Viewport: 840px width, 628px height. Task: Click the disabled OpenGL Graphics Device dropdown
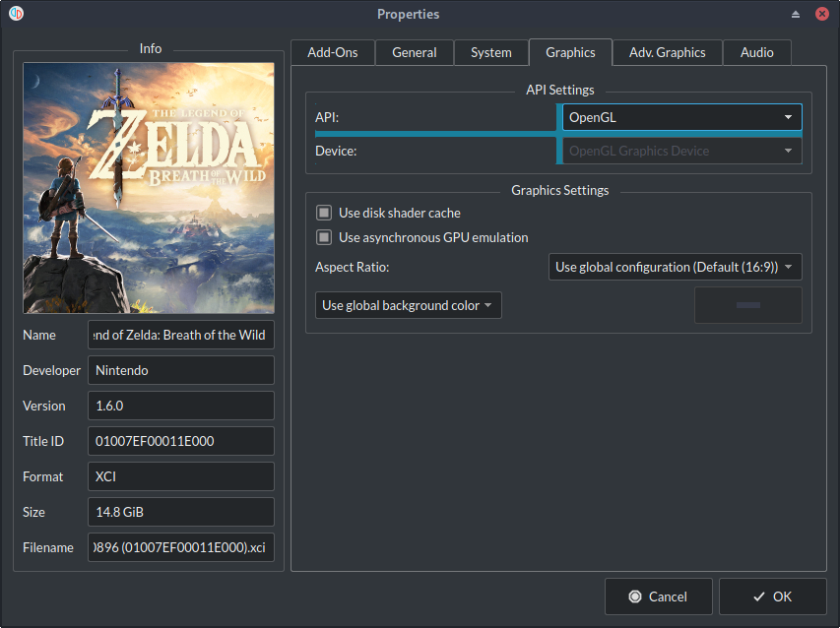[680, 152]
